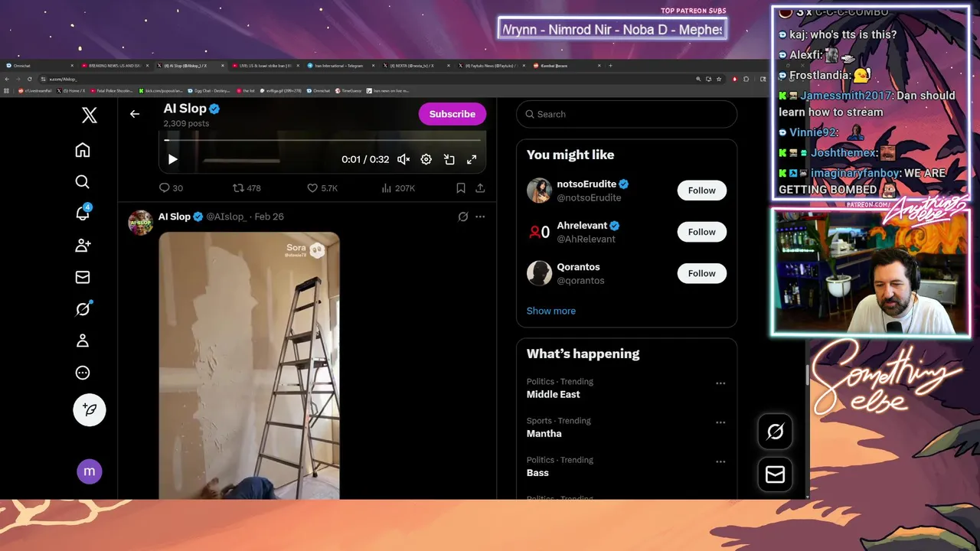The height and width of the screenshot is (551, 980).
Task: Open options menu for Middle East trend
Action: [x=720, y=383]
